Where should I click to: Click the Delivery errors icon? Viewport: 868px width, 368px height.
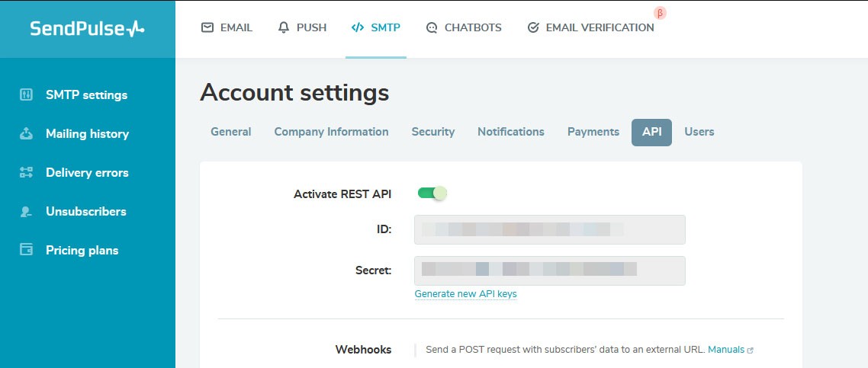pos(27,173)
